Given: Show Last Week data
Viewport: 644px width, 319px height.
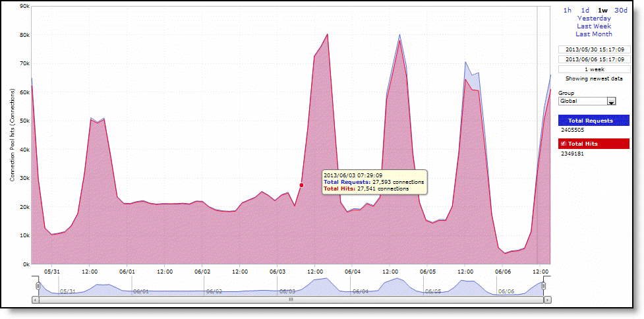Looking at the screenshot, I should click(594, 26).
